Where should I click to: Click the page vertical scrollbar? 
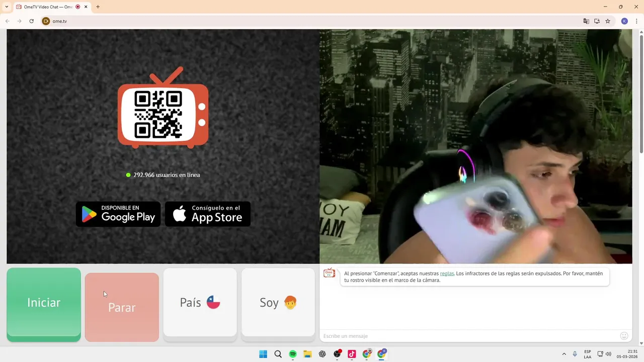[641, 93]
